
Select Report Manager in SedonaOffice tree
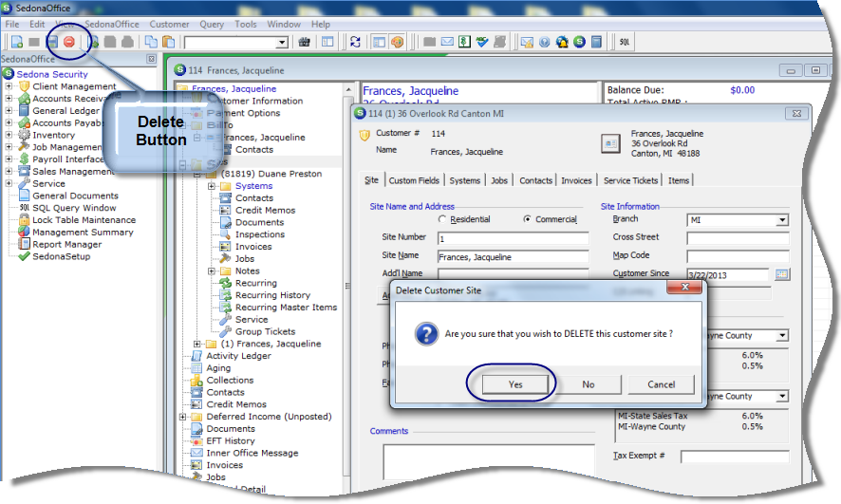click(x=67, y=245)
